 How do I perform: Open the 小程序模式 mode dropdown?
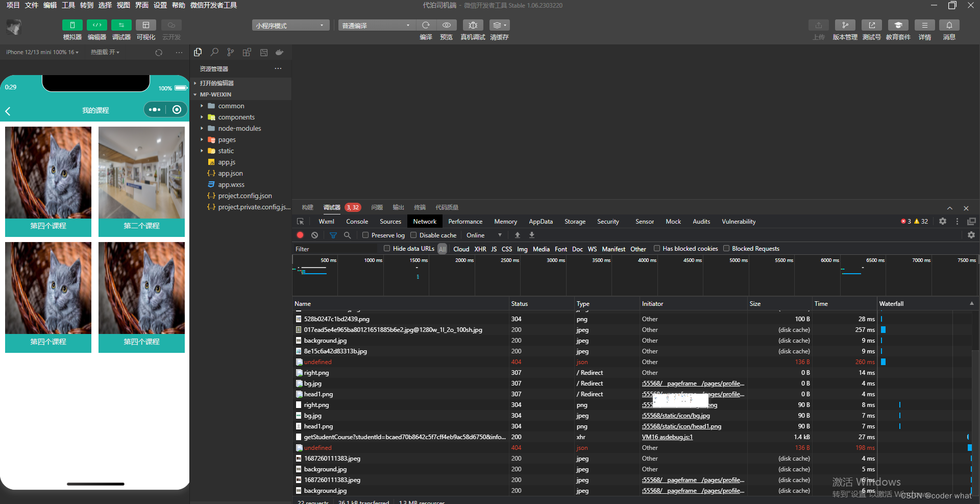pos(290,25)
